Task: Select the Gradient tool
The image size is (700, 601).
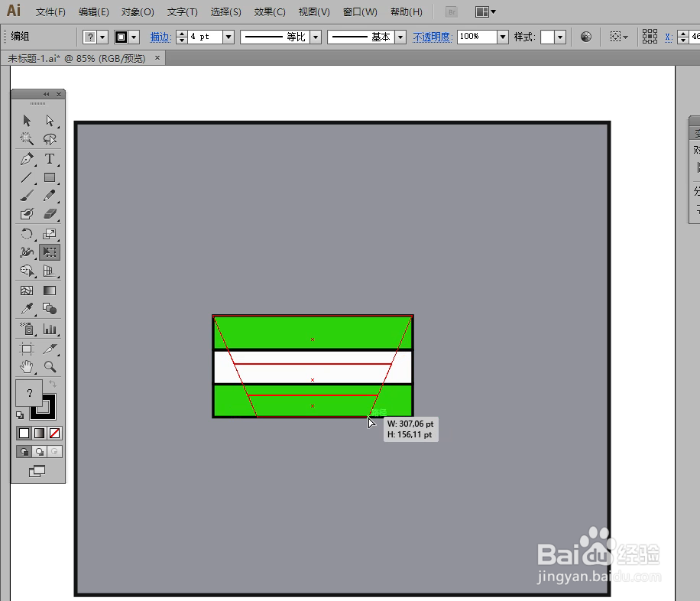Action: pos(50,291)
